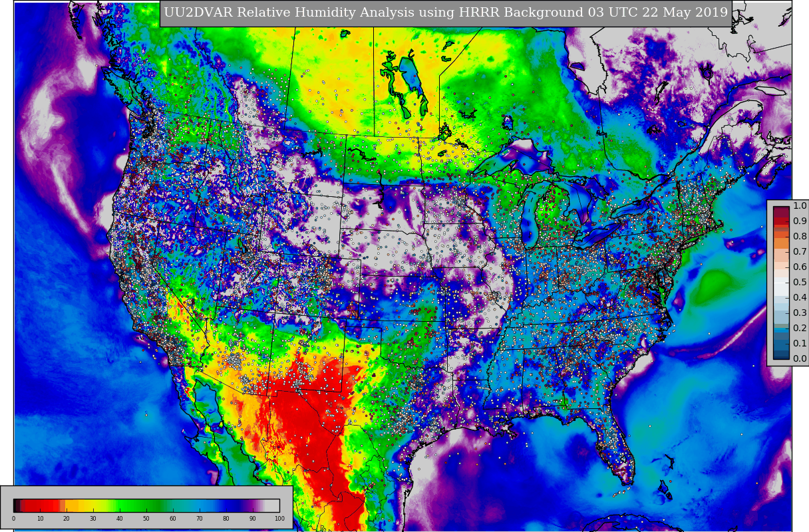This screenshot has height=532, width=809.
Task: Click the '20' tick on horizontal colorbar
Action: [x=67, y=519]
